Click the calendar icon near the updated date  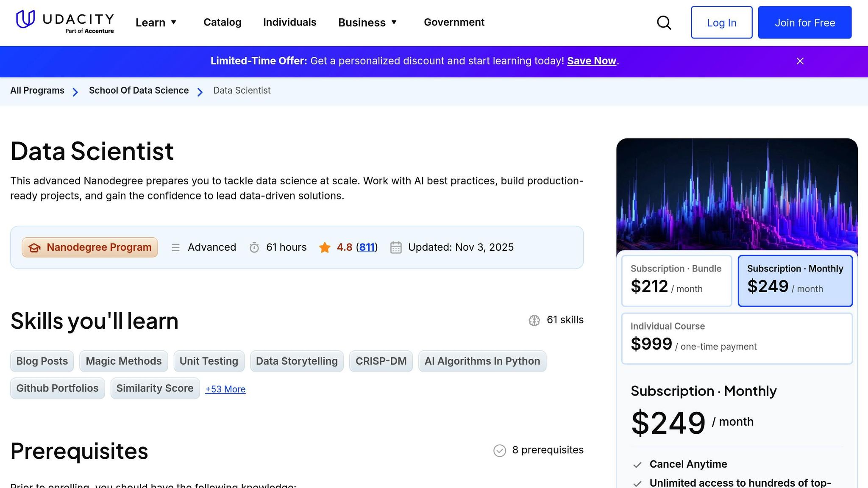coord(396,247)
